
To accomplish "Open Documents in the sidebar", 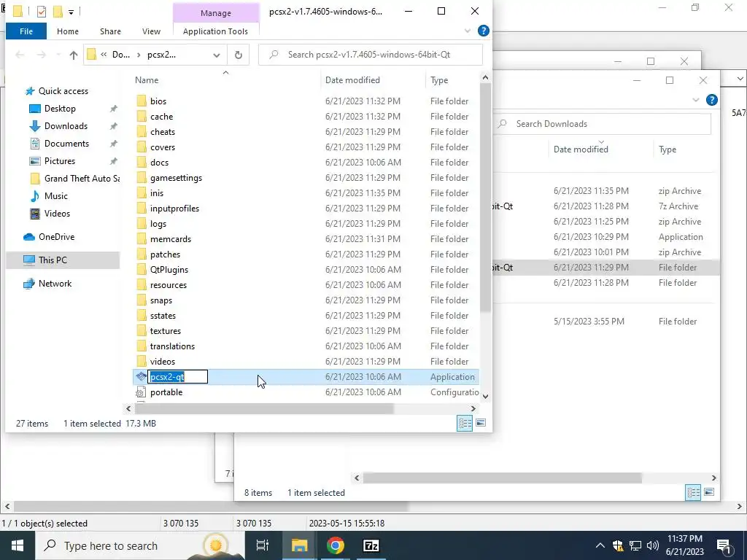I will (x=66, y=144).
